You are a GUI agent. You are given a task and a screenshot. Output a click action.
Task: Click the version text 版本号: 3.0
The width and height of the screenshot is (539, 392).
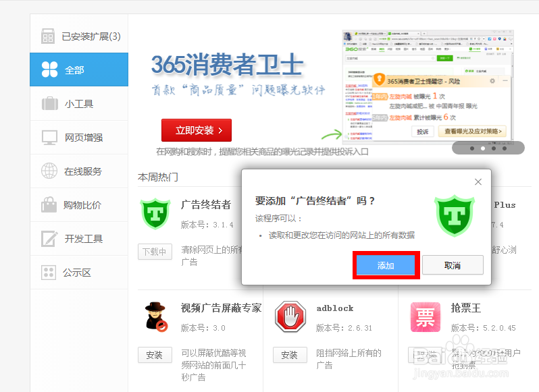(203, 328)
